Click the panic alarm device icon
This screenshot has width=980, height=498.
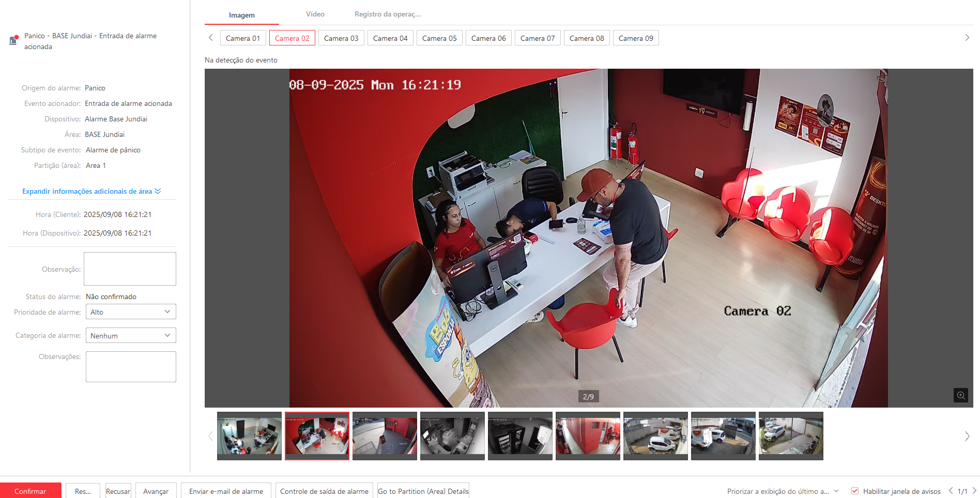click(14, 40)
